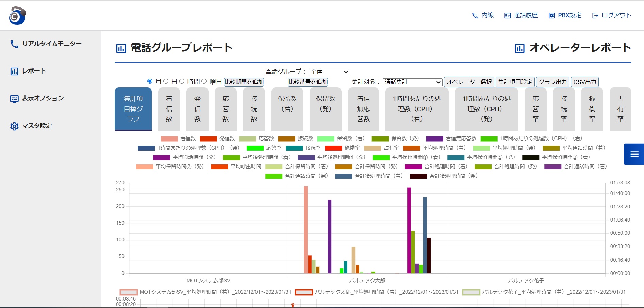Screen dimensions: 644x308
Task: Toggle 平均呼出時間 legend color swatch
Action: click(x=219, y=167)
